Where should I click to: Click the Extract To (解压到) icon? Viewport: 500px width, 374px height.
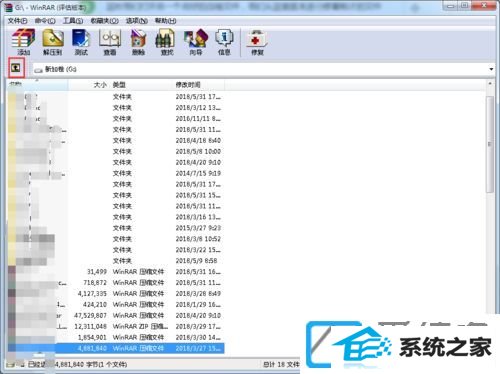(x=53, y=42)
